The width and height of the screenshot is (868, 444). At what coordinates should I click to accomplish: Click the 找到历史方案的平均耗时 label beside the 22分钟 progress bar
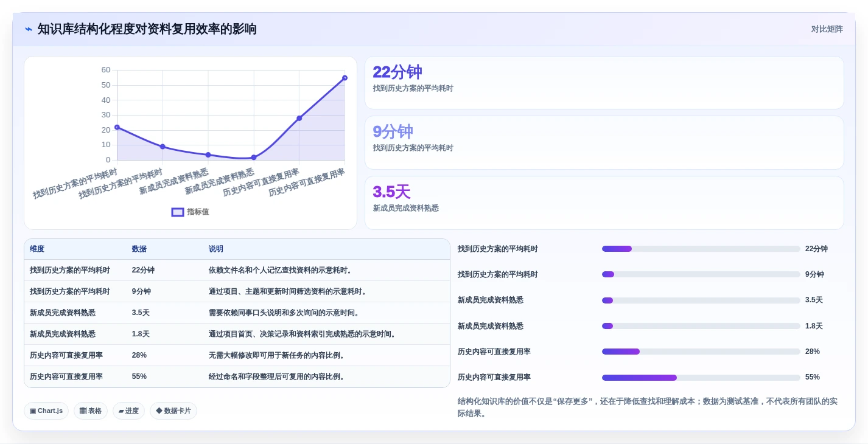pyautogui.click(x=498, y=249)
